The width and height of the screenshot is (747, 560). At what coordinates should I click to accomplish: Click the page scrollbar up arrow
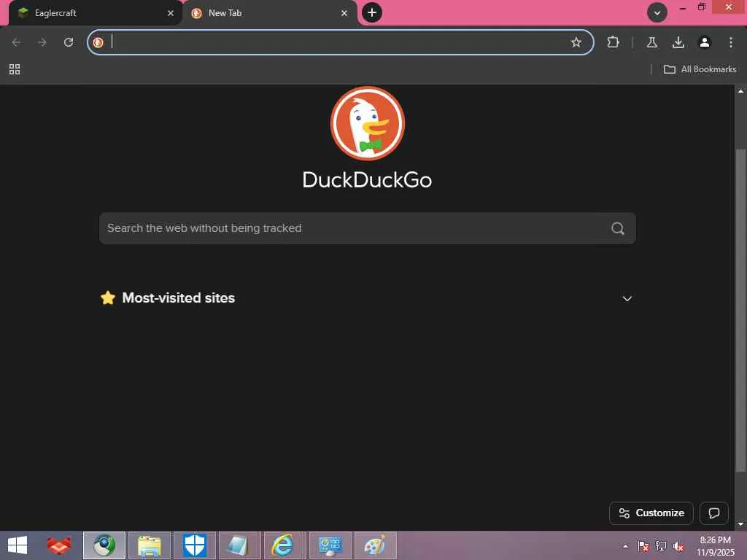click(740, 90)
